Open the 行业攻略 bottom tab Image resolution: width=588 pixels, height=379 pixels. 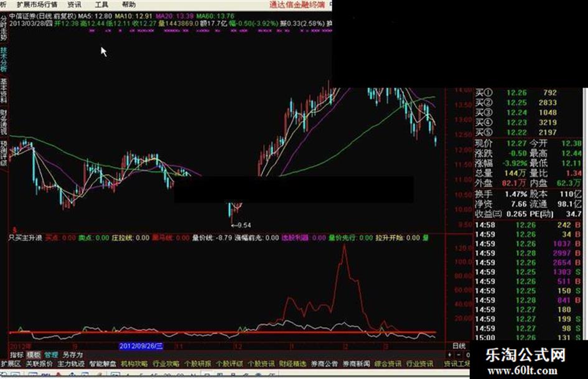point(166,363)
